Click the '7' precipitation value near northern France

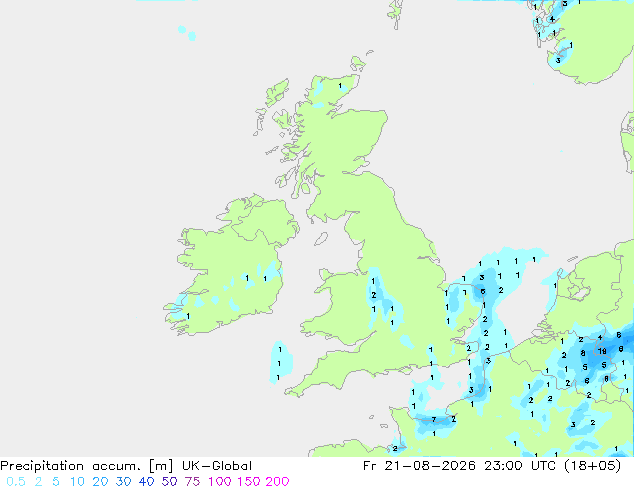coord(434,420)
